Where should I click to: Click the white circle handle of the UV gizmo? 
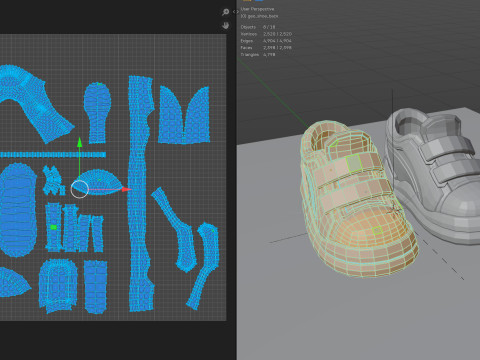tap(80, 189)
